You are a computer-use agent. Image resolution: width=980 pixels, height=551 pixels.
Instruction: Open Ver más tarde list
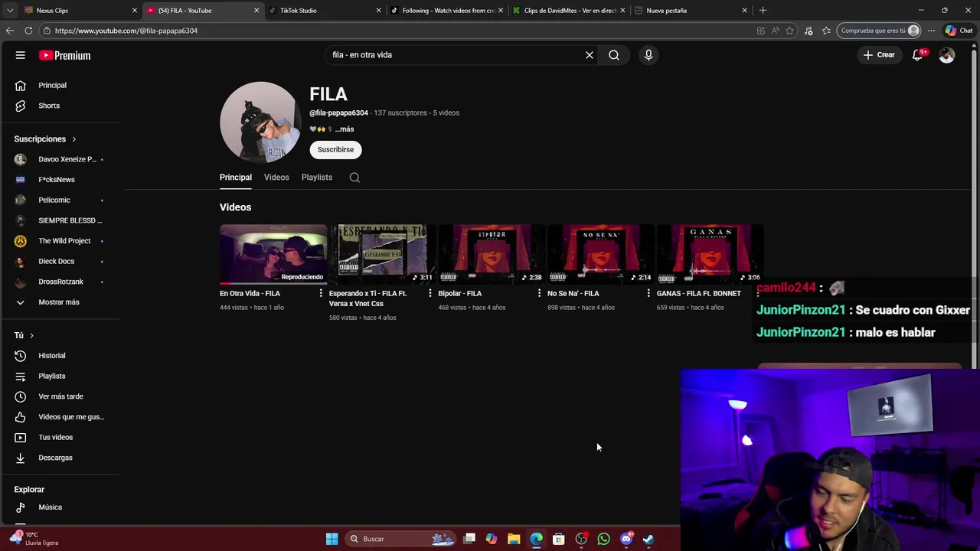[59, 396]
